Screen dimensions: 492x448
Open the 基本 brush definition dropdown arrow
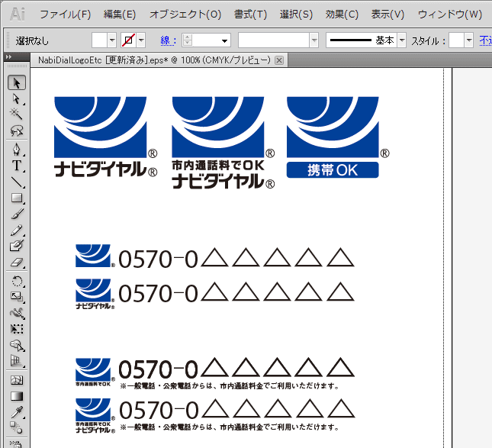[402, 40]
